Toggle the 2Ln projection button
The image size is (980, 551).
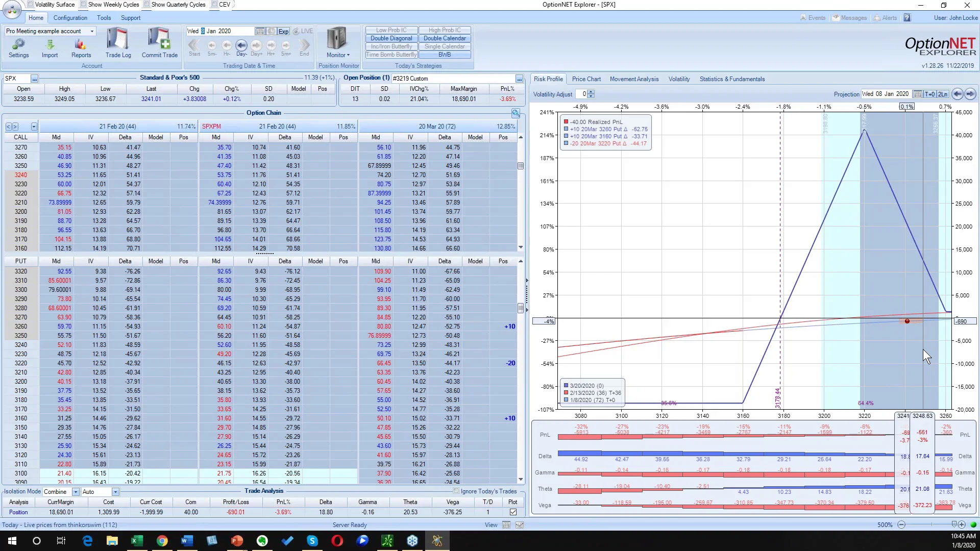(x=943, y=94)
